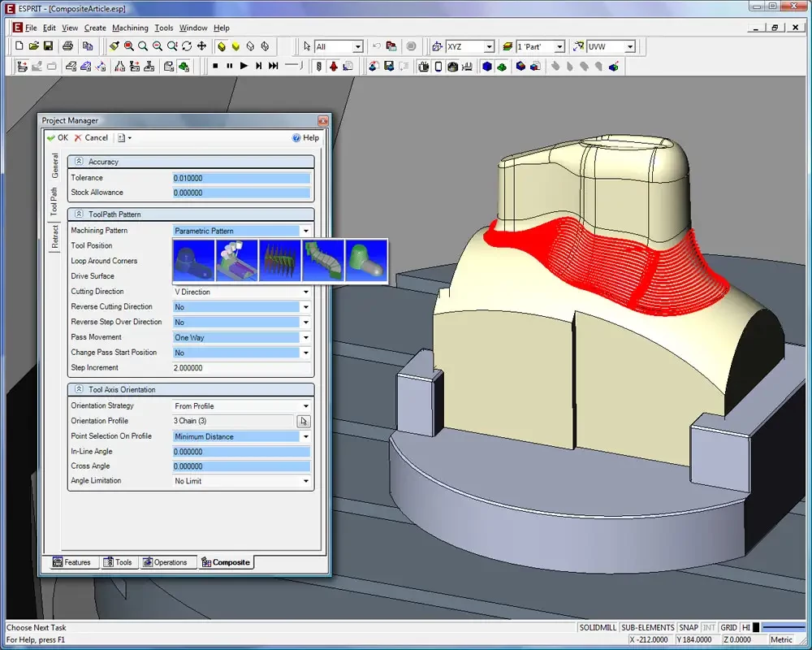Switch to the Features tab
Image resolution: width=812 pixels, height=650 pixels.
click(72, 562)
